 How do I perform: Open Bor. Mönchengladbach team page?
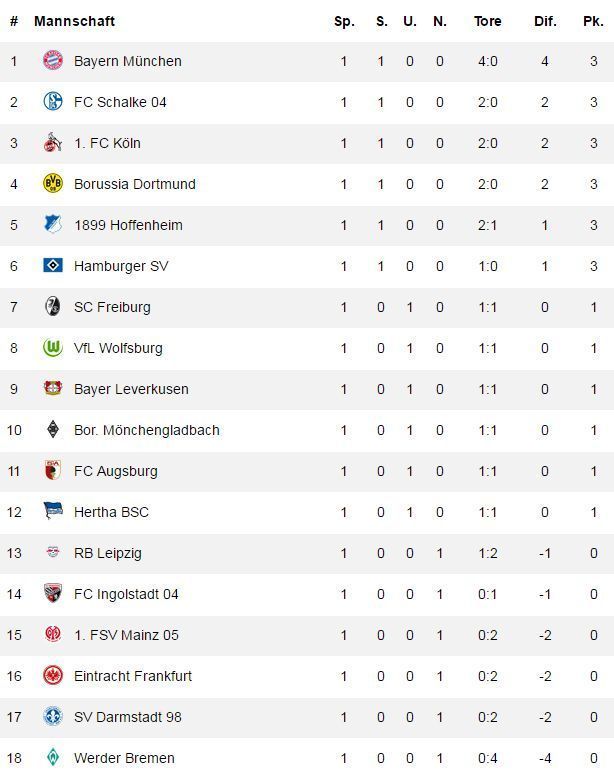146,430
